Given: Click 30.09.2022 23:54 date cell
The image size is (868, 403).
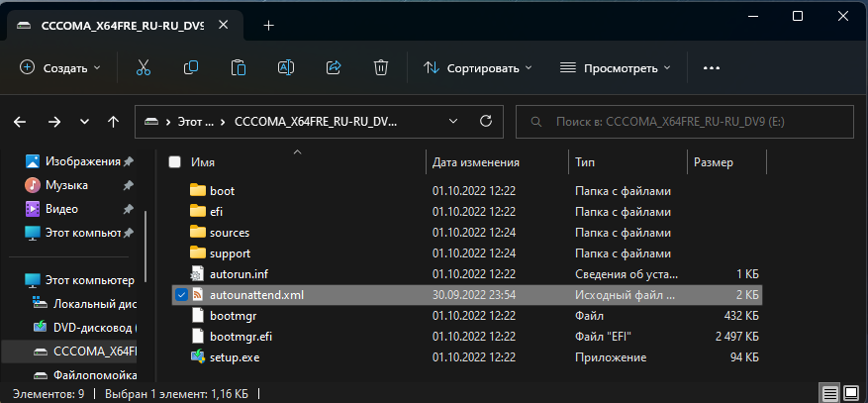Looking at the screenshot, I should (x=474, y=295).
